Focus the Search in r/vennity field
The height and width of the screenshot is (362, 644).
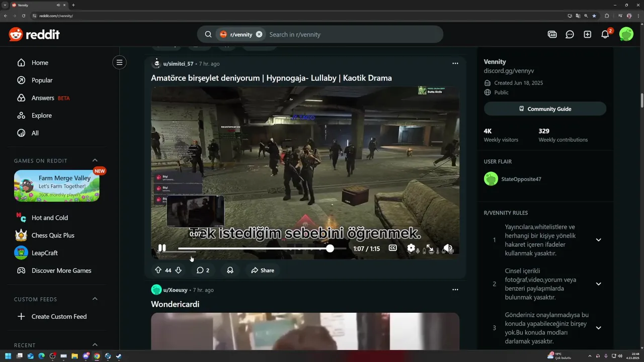352,34
